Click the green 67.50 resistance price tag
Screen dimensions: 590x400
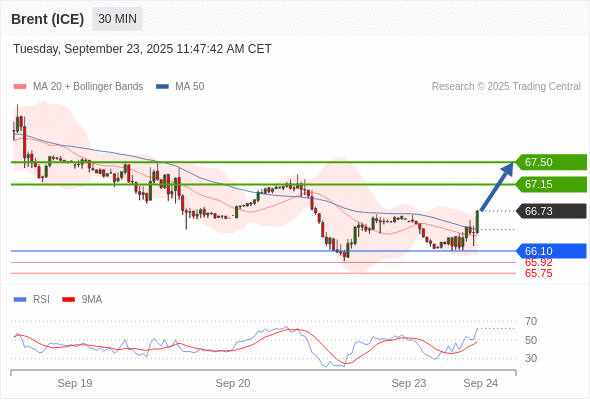[551, 162]
